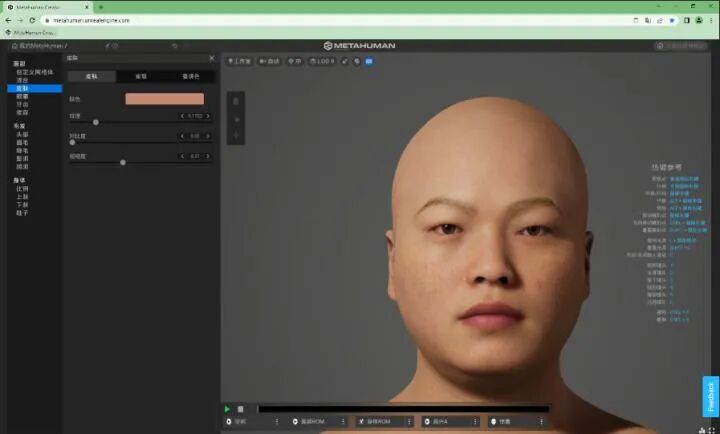The height and width of the screenshot is (434, 720).
Task: Select 下身 under the body section
Action: (22, 205)
